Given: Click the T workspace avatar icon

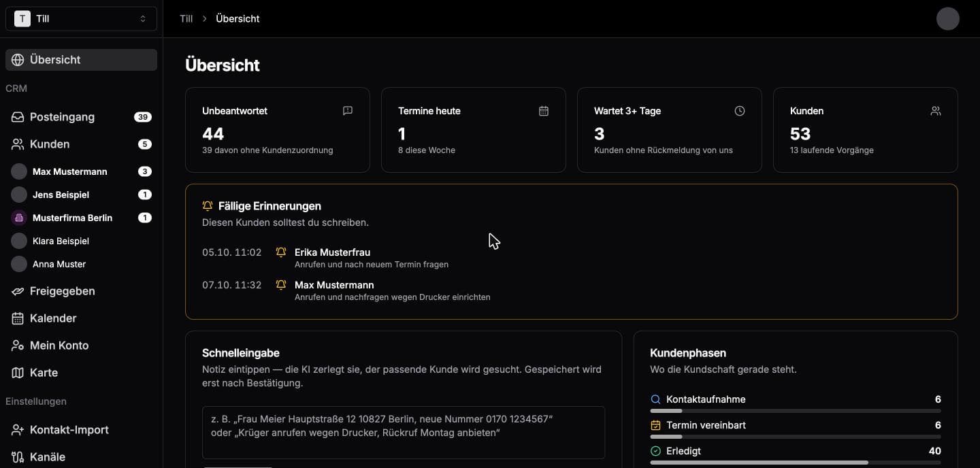Looking at the screenshot, I should click(22, 18).
